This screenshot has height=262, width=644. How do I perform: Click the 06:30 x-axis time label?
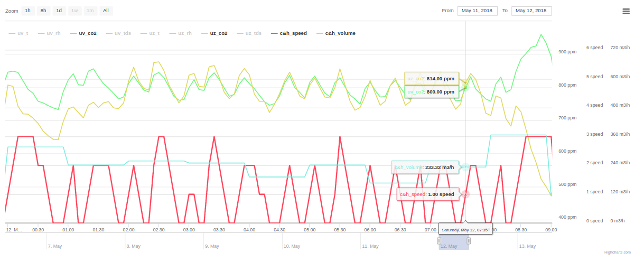tap(400, 230)
